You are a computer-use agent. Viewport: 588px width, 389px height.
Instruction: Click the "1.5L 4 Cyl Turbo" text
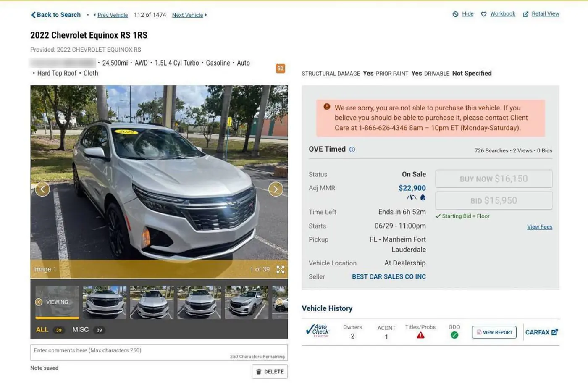177,63
